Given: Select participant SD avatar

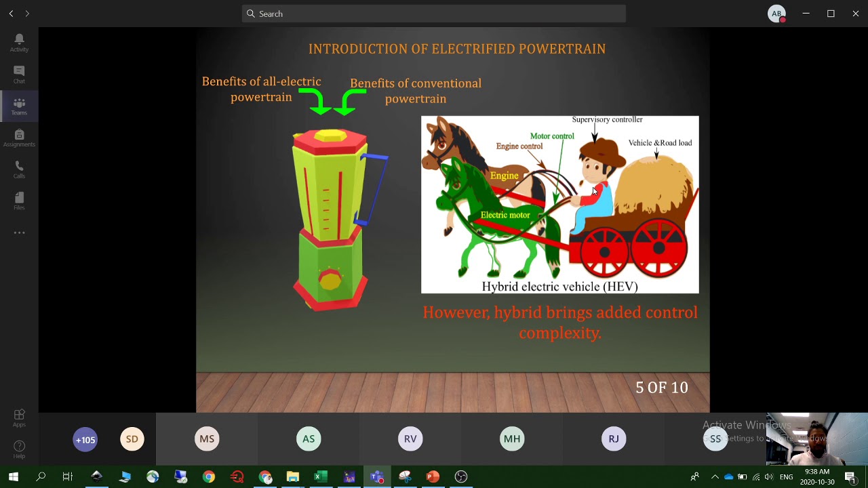Looking at the screenshot, I should tap(132, 439).
